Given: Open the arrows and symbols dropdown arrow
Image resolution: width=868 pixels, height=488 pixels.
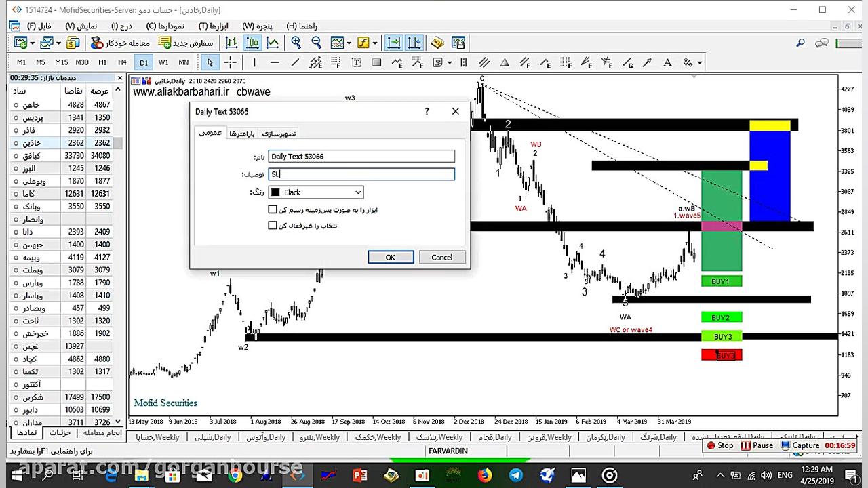Looking at the screenshot, I should (x=699, y=62).
